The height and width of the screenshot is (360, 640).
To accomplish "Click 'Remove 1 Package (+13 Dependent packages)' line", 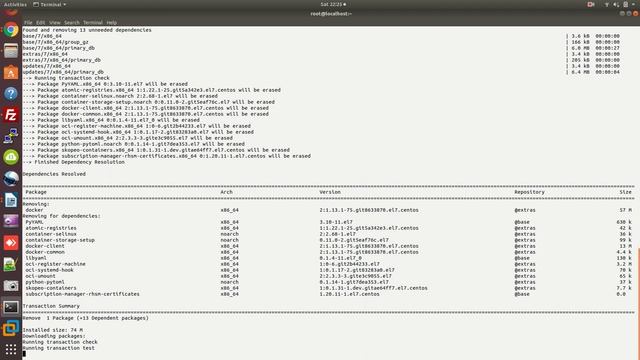I will click(86, 318).
